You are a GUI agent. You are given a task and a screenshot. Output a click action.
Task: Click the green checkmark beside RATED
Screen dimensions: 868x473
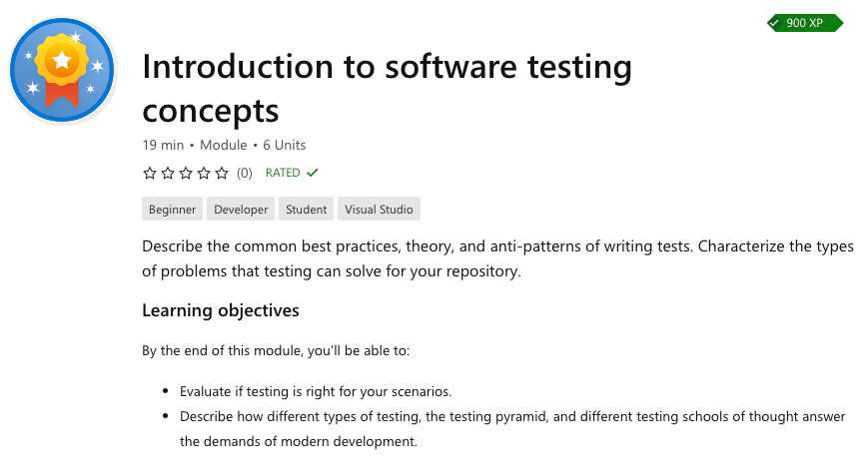click(x=313, y=173)
